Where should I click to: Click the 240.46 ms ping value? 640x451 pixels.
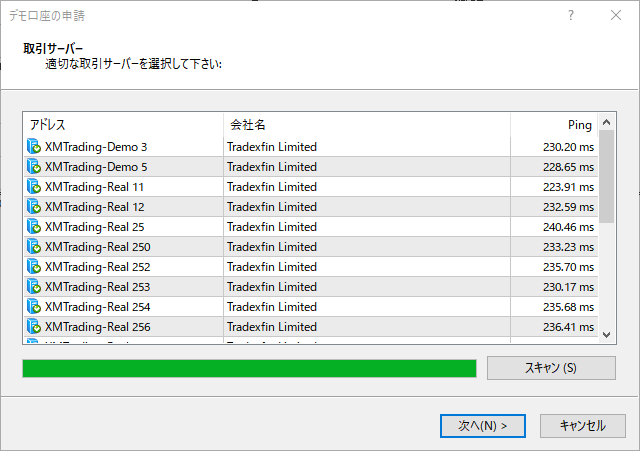pyautogui.click(x=568, y=227)
